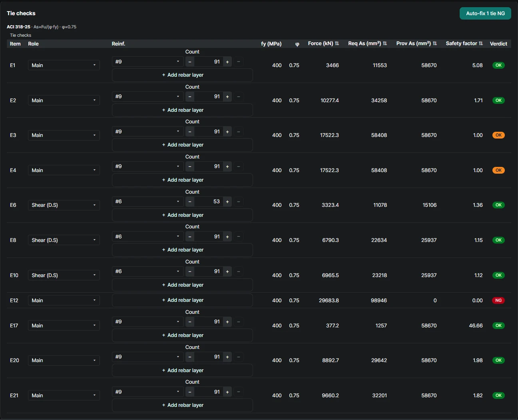Add one bar with plus on row E17
Viewport: 518px width, 420px height.
[227, 322]
